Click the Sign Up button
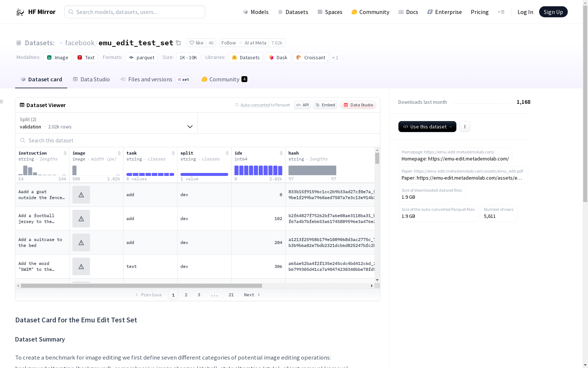 point(553,12)
